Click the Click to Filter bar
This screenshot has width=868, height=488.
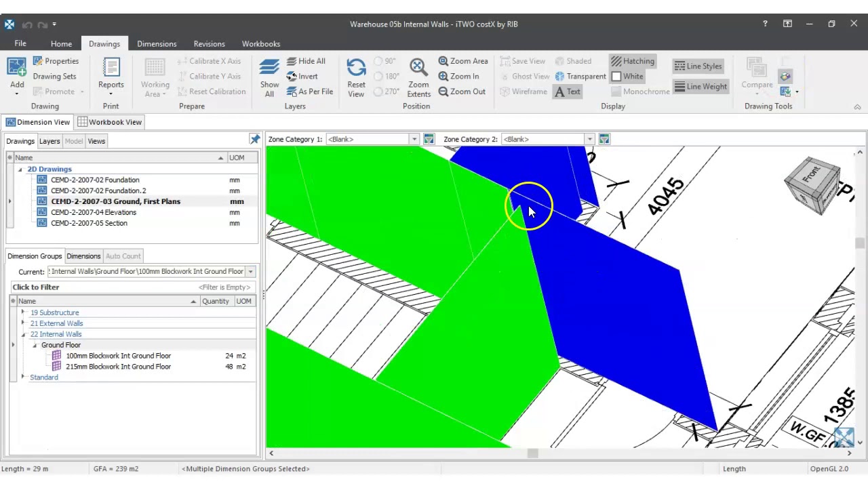[x=132, y=287]
